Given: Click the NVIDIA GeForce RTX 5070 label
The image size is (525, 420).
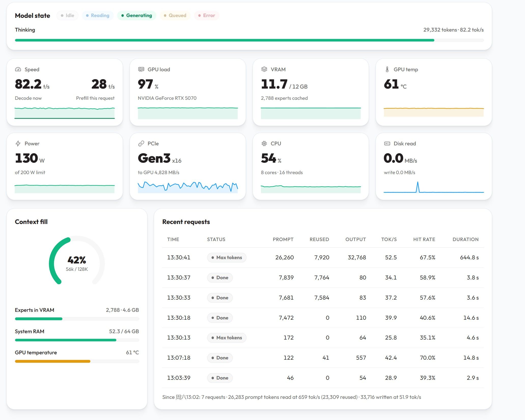Looking at the screenshot, I should coord(167,98).
